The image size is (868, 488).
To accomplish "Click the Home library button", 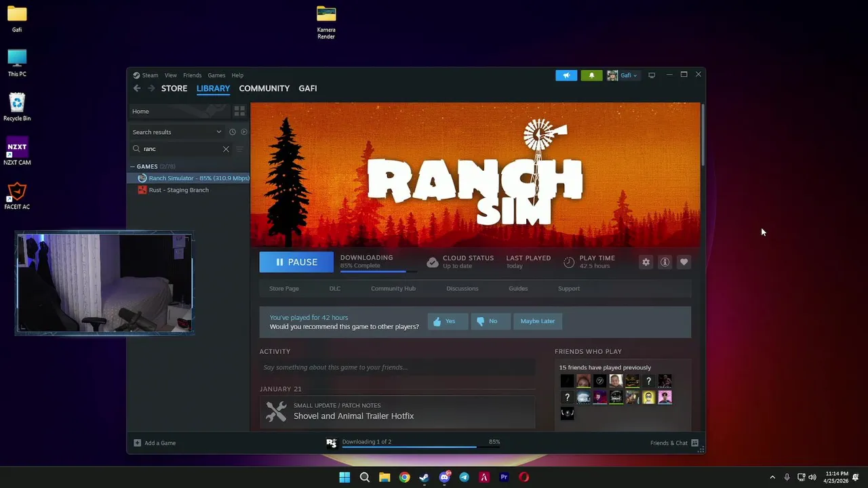I will [180, 111].
